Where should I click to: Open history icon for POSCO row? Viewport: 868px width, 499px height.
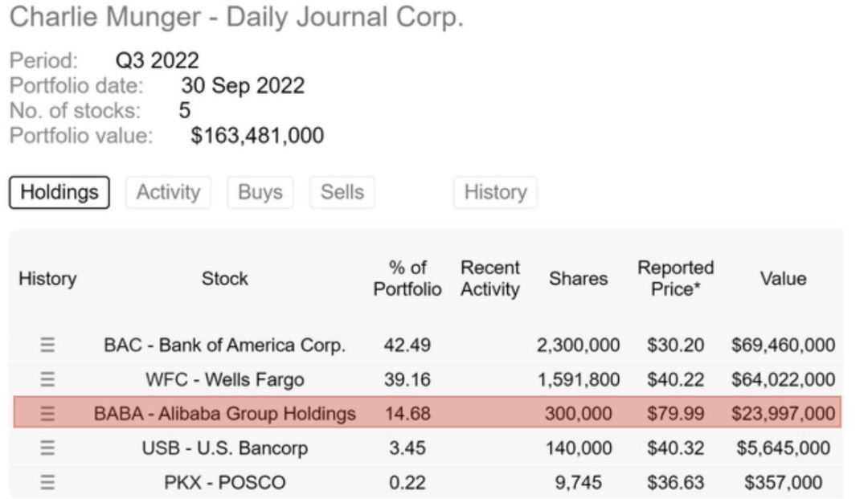tap(47, 482)
